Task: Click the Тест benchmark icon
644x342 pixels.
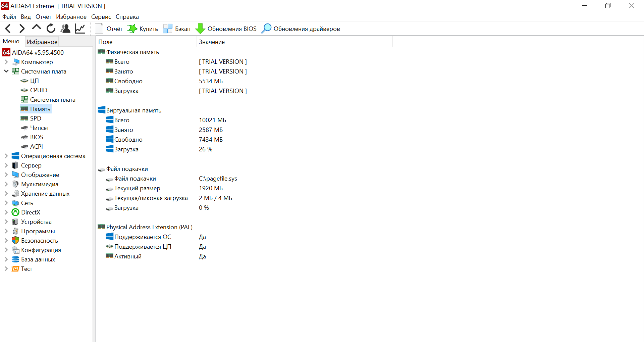Action: pyautogui.click(x=15, y=268)
